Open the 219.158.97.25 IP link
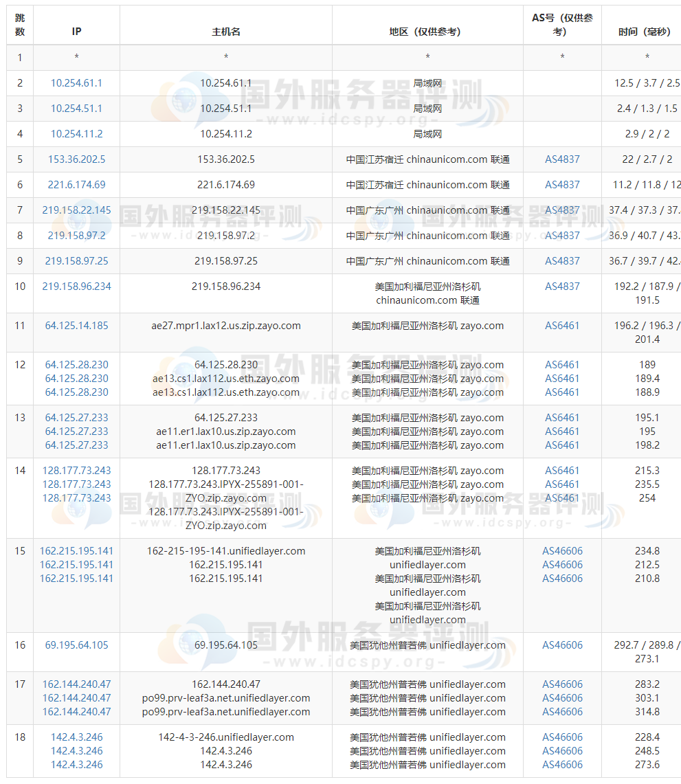681x784 pixels. point(76,261)
